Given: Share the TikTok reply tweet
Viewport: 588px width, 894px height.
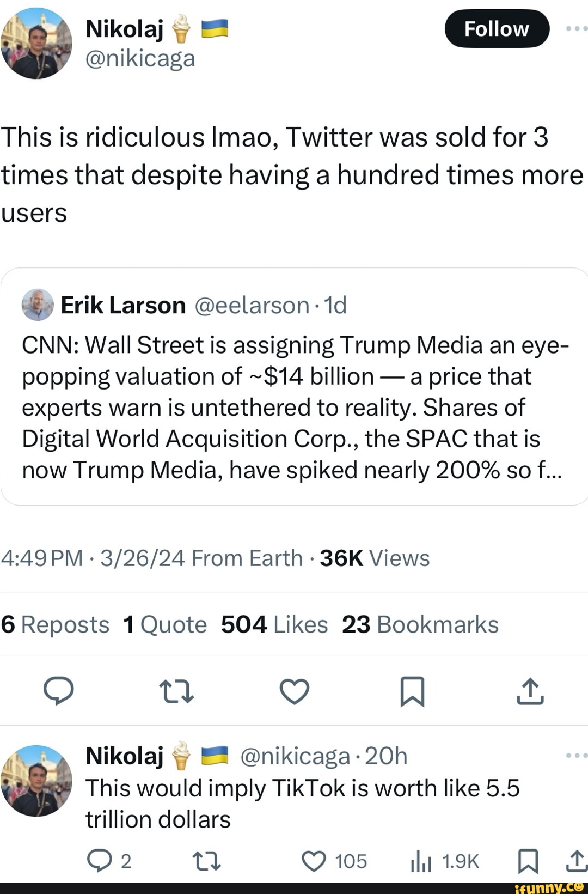Looking at the screenshot, I should point(576,861).
